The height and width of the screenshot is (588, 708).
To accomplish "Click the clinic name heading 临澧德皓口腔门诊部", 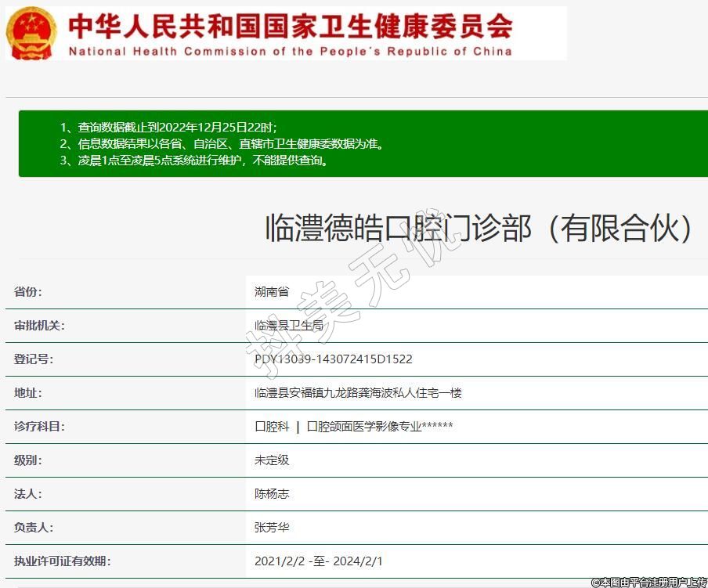I will 479,228.
